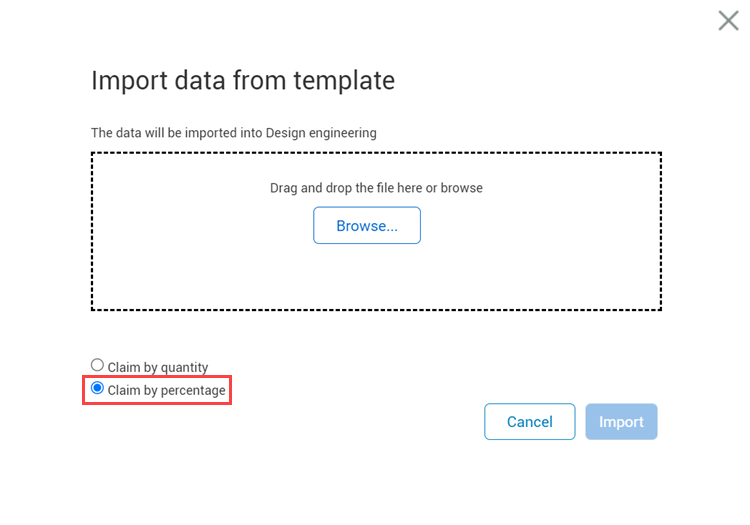Click the 'Claim by percentage' label text

(166, 389)
